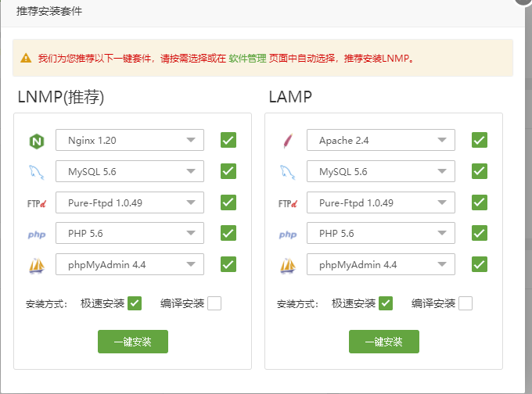Open the LNMP MySQL 5.6 dropdown
The image size is (532, 394).
click(130, 171)
